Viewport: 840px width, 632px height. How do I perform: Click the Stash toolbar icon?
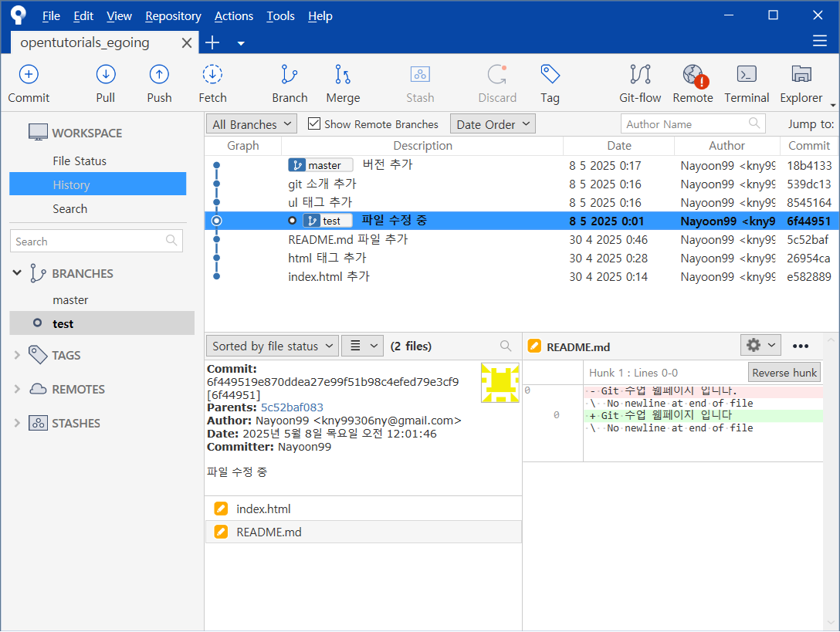(x=420, y=74)
